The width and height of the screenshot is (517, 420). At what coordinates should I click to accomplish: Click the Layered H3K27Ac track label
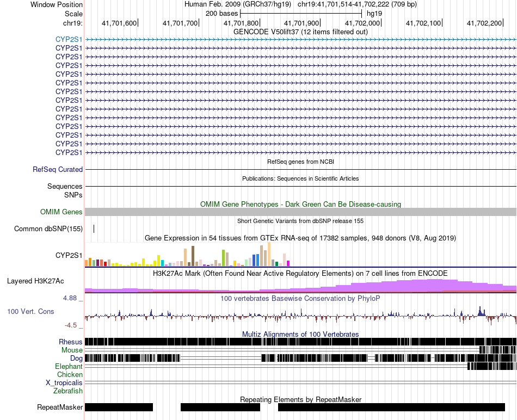(x=35, y=281)
